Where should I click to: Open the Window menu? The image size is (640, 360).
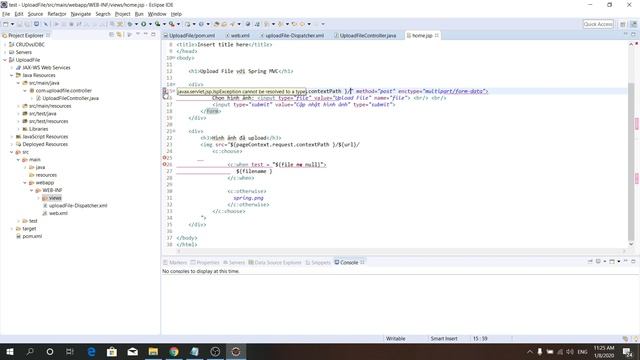[157, 14]
